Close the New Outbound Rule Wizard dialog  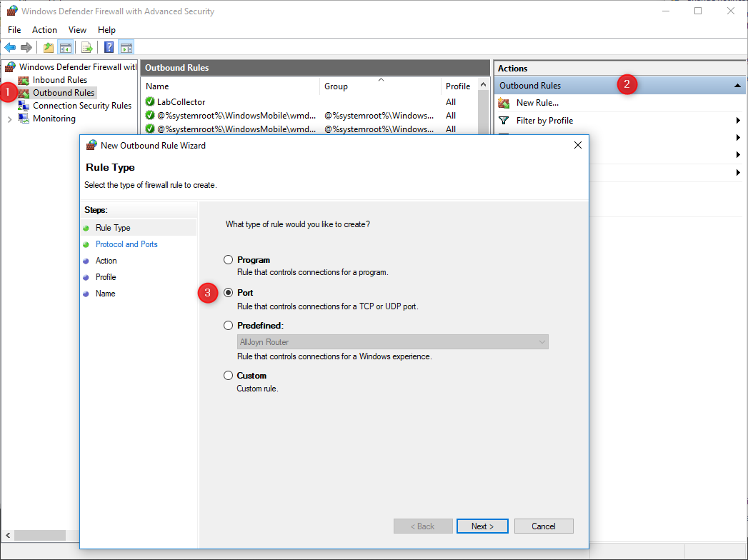coord(578,145)
